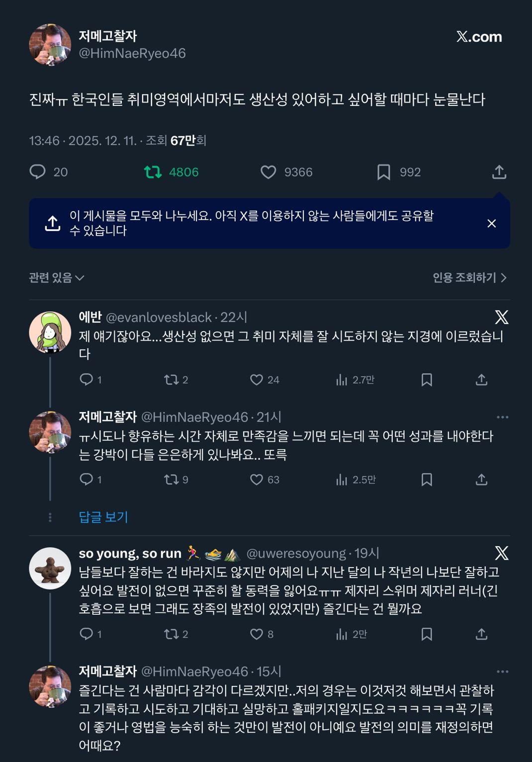Screen dimensions: 532x762
Task: Like 에반's reply
Action: pos(257,380)
